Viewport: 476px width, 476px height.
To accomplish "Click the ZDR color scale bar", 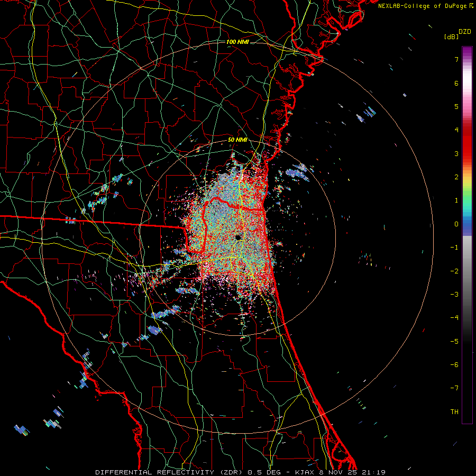I will coord(467,235).
